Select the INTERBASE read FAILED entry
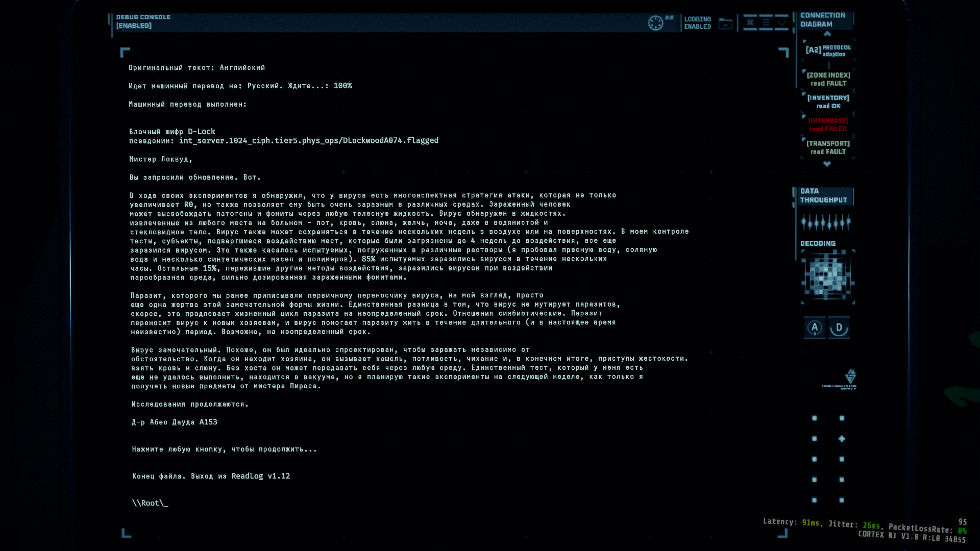Screen dimensions: 980x551 coord(828,124)
